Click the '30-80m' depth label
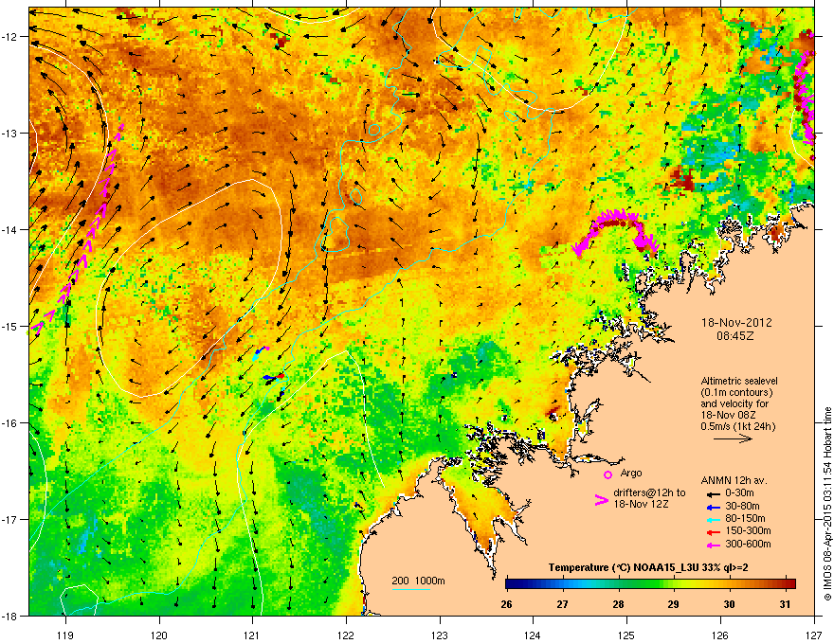 (x=742, y=507)
